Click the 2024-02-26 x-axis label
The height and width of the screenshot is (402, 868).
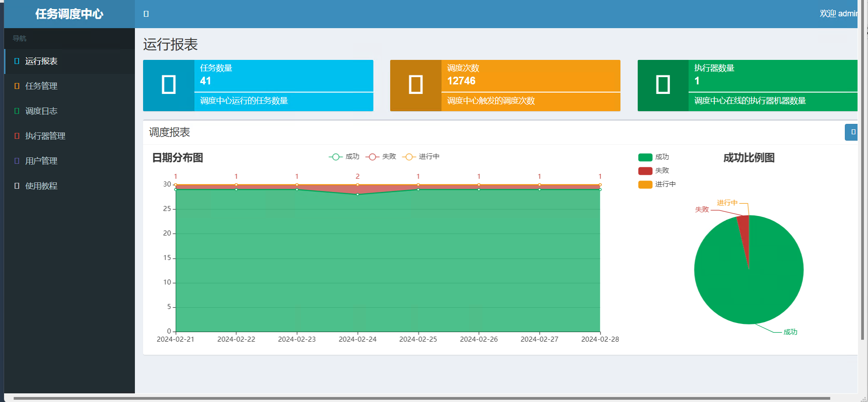pyautogui.click(x=479, y=339)
